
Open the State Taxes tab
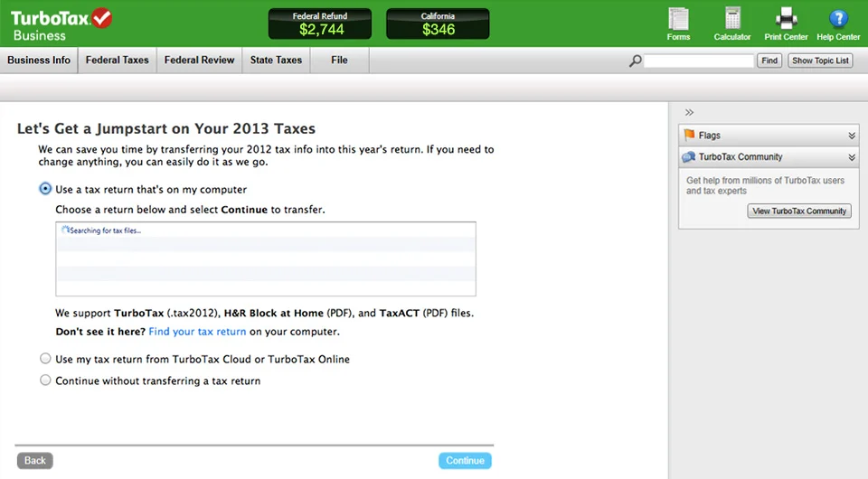tap(276, 61)
